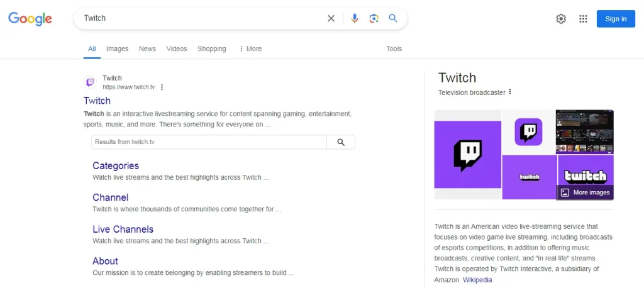
Task: Click 'Twitch is an American video live-streaming' description
Action: (523, 253)
